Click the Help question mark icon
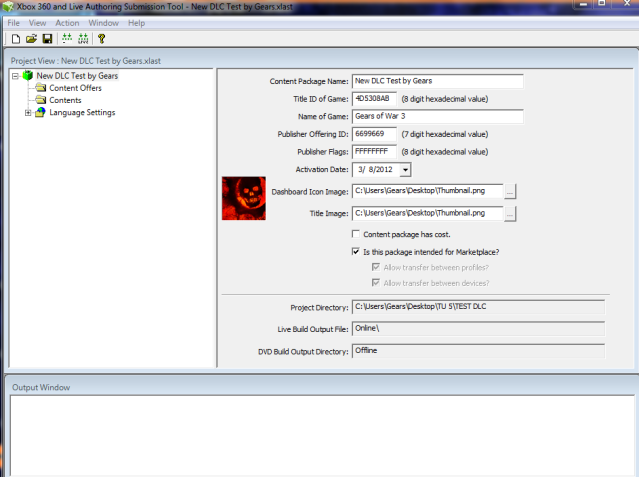 tap(101, 39)
